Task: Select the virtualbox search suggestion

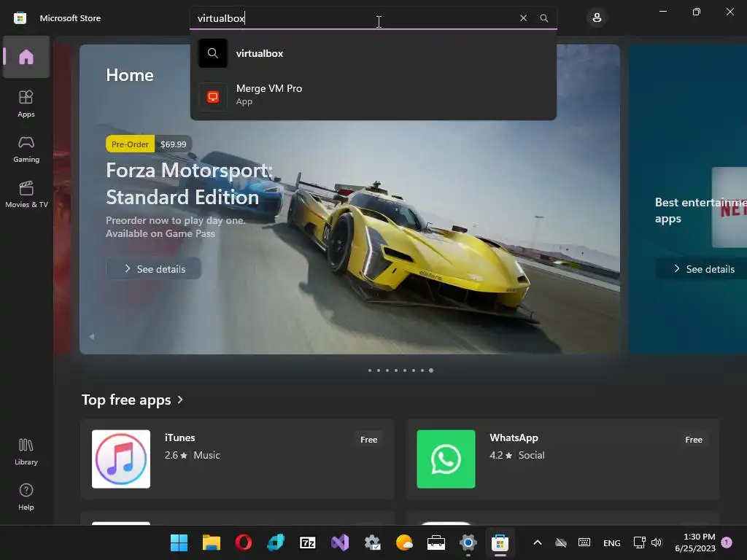Action: click(x=373, y=53)
